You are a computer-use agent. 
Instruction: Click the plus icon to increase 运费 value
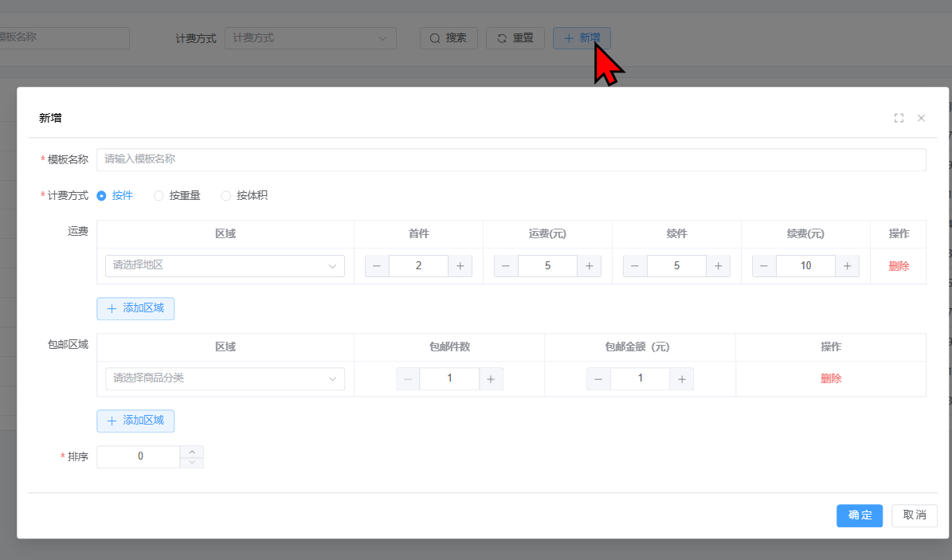(590, 265)
